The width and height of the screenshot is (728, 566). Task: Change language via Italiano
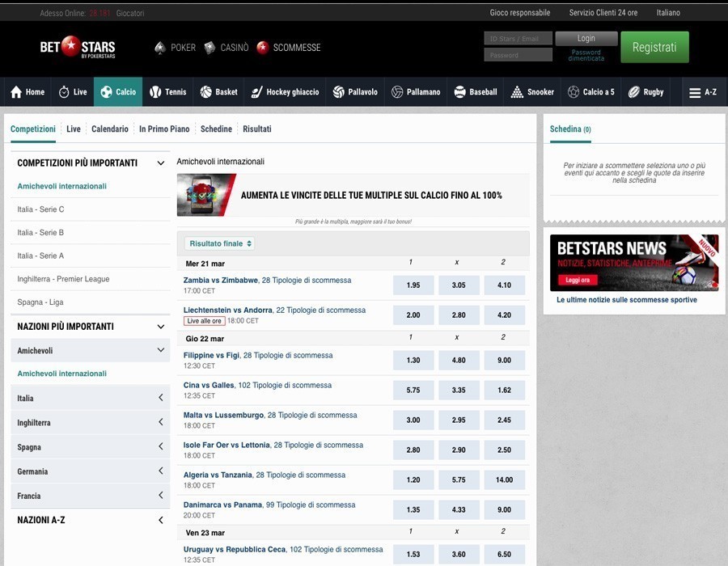pyautogui.click(x=668, y=12)
